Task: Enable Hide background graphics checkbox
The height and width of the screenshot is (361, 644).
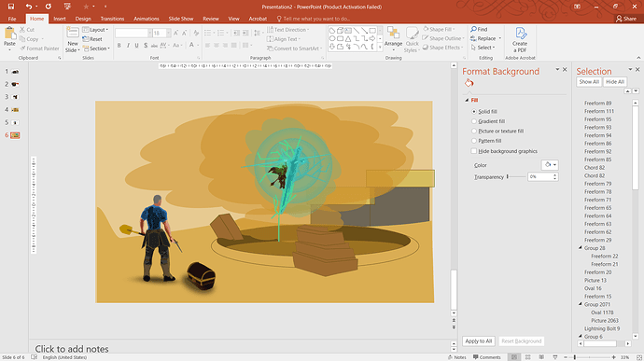Action: (x=474, y=151)
